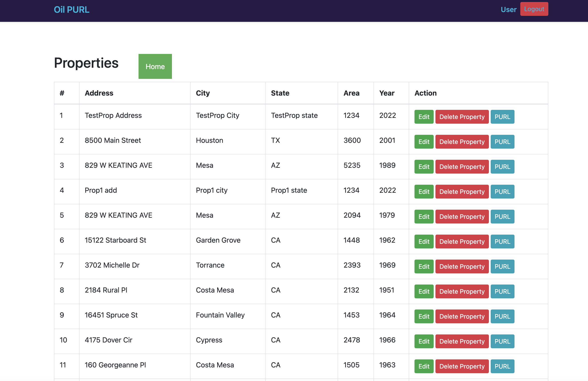Delete the row 5 property built 1979
Screen dimensions: 588x381
(462, 217)
